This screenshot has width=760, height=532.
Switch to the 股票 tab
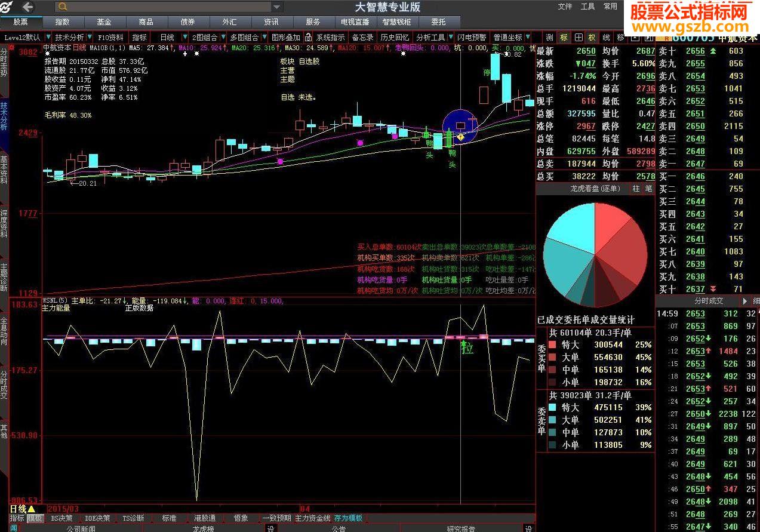(20, 22)
